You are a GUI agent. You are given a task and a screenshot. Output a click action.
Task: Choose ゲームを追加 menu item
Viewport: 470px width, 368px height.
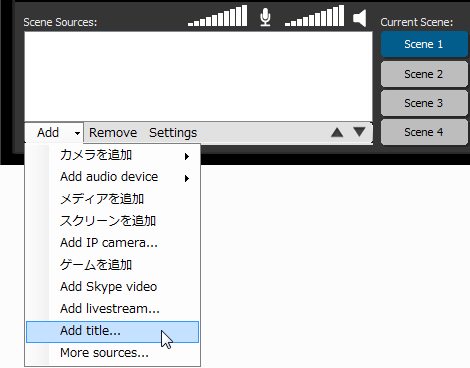(x=113, y=265)
